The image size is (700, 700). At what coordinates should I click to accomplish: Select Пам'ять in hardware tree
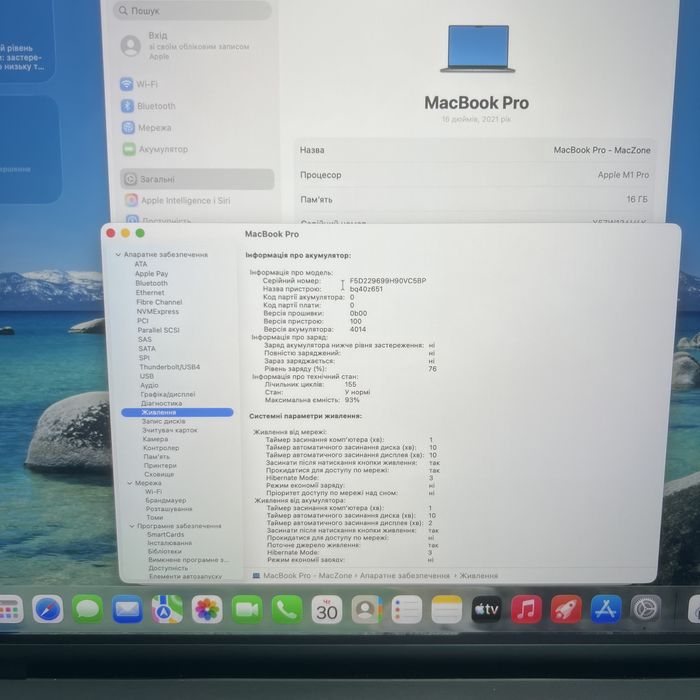tap(157, 457)
